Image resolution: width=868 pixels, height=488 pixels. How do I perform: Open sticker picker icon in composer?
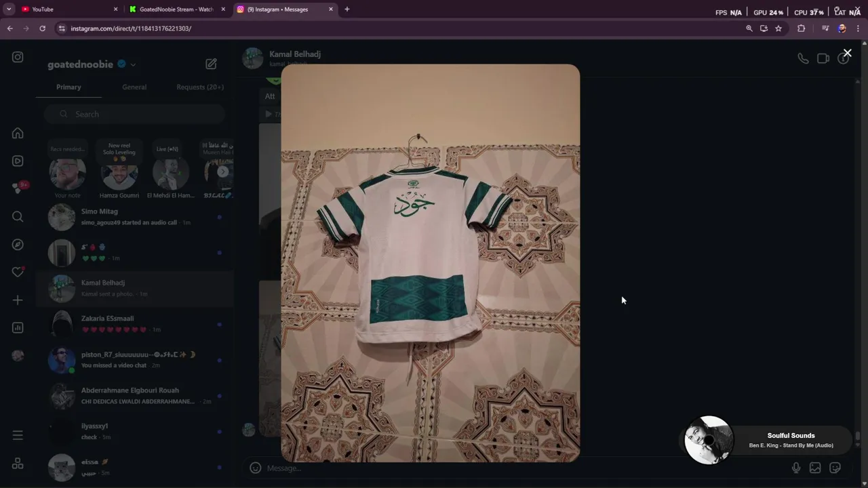[835, 468]
